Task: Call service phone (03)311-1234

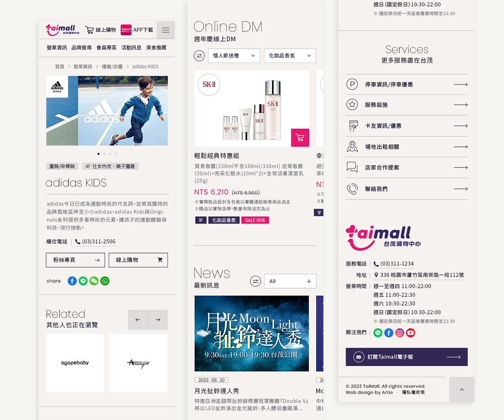Action: (394, 264)
